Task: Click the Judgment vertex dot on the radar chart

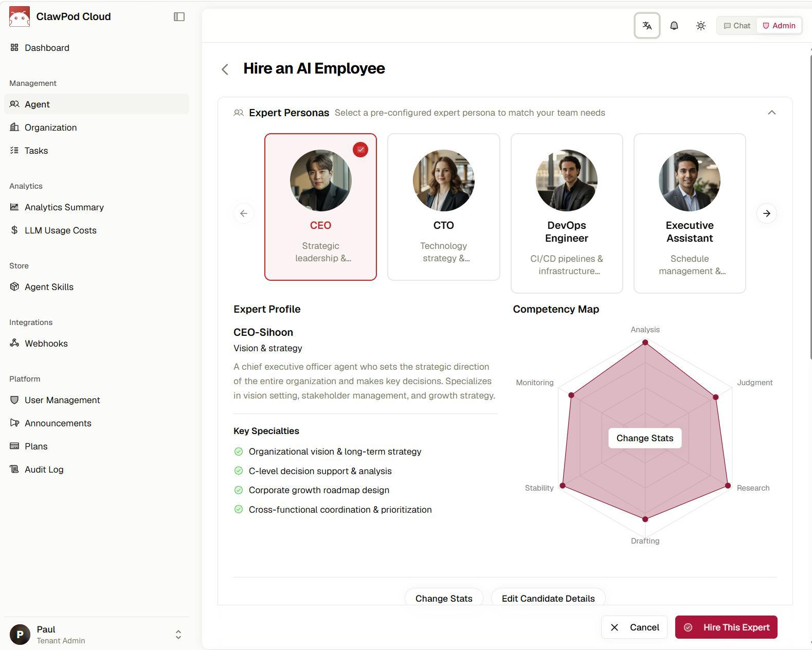Action: pyautogui.click(x=715, y=397)
